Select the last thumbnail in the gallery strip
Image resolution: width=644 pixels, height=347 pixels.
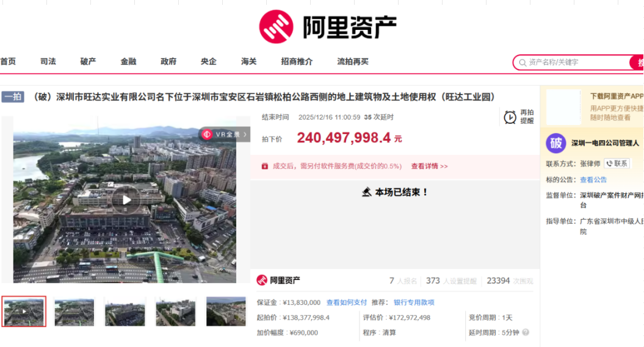click(x=226, y=312)
